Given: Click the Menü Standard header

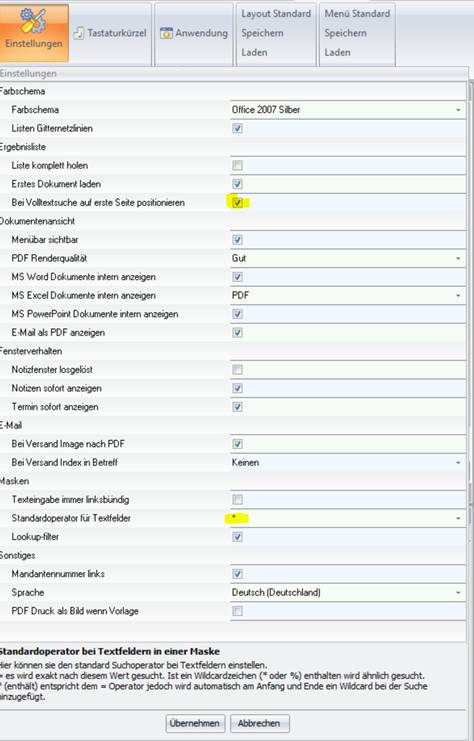Looking at the screenshot, I should pyautogui.click(x=357, y=14).
